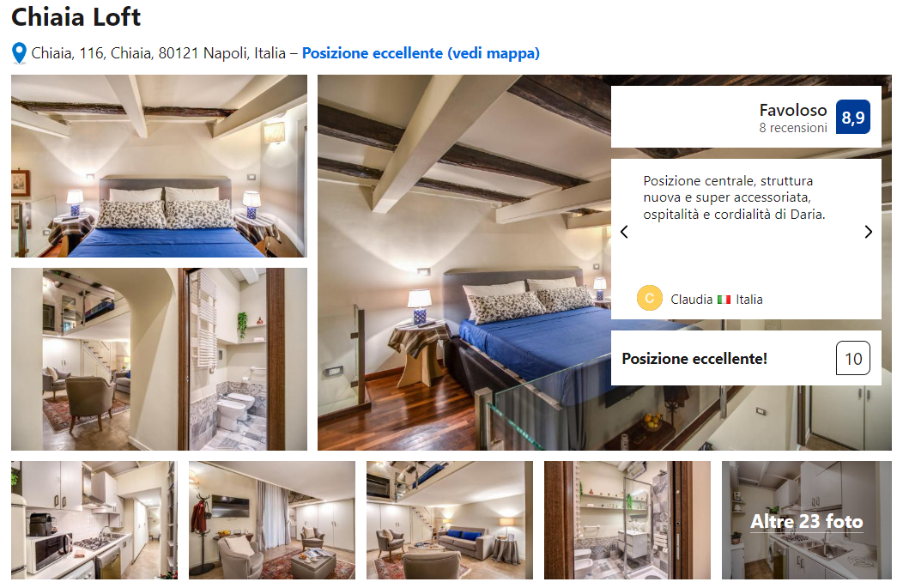Click the blue map pin icon
The width and height of the screenshot is (903, 588).
[x=19, y=53]
